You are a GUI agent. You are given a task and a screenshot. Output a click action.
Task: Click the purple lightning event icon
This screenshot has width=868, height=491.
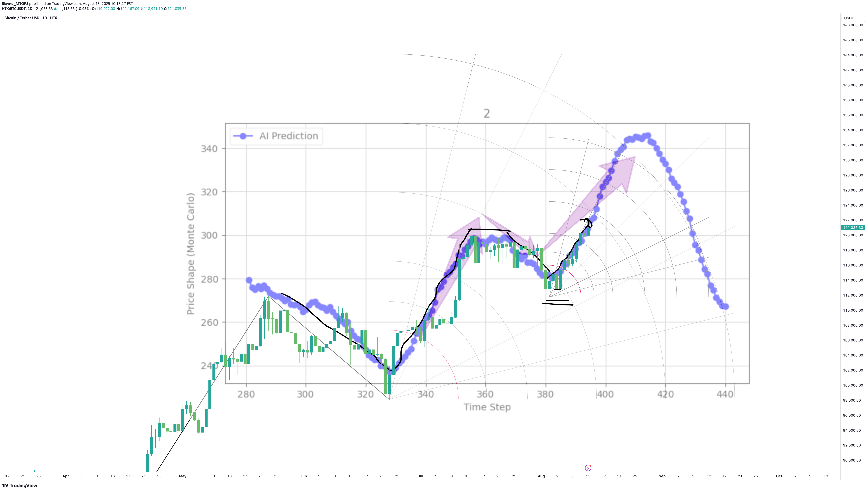[x=588, y=468]
